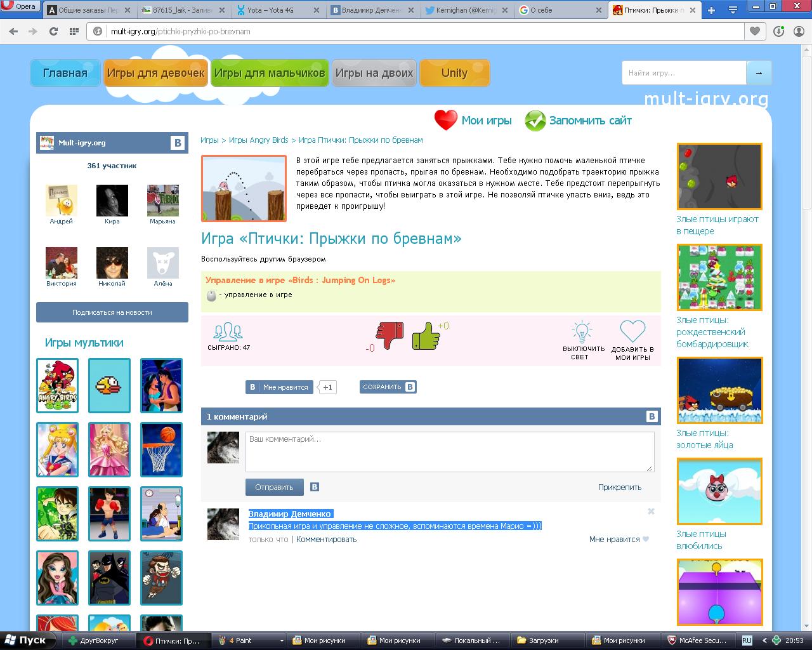
Task: Click the green thumbs-up like icon
Action: click(426, 336)
